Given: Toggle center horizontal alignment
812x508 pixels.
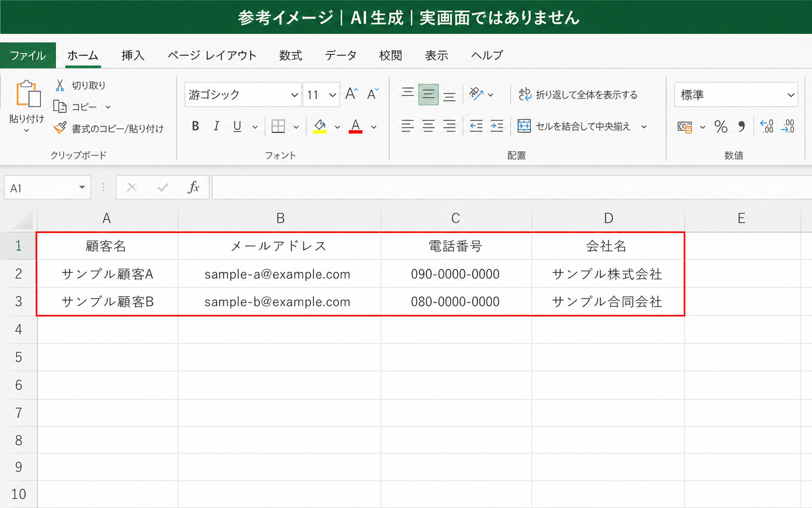Looking at the screenshot, I should tap(429, 126).
